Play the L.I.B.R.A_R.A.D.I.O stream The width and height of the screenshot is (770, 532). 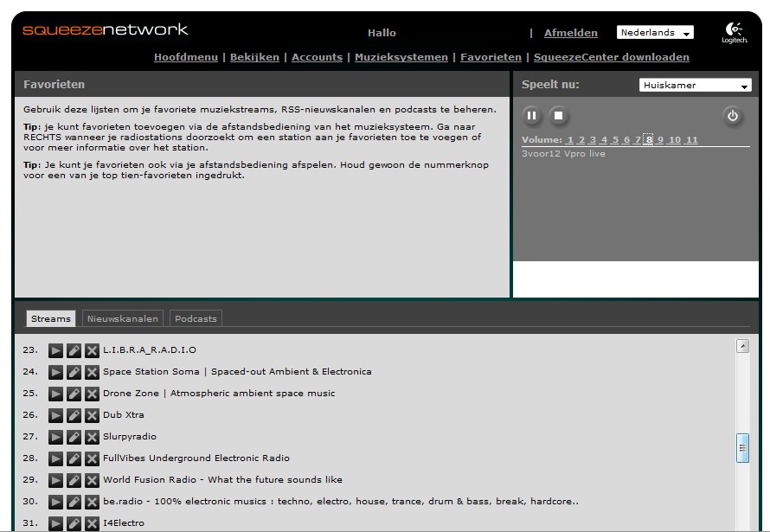coord(55,350)
